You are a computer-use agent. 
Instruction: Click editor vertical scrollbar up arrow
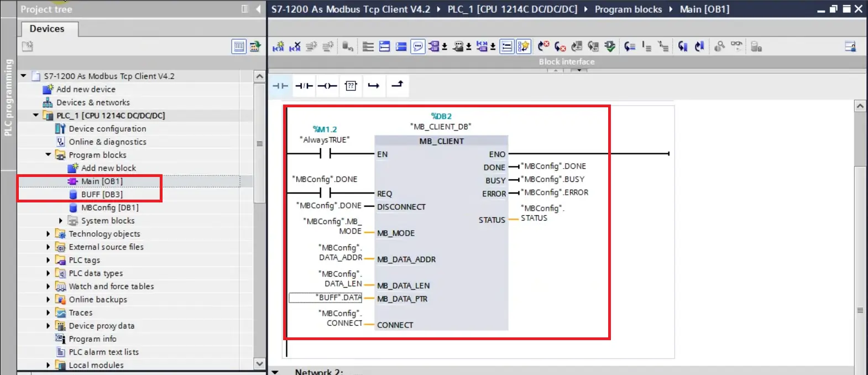(x=860, y=106)
